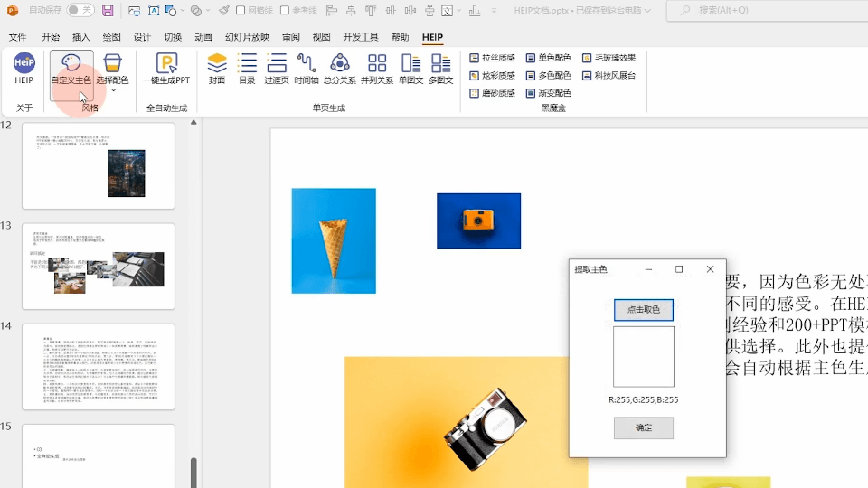Click the white color preview box
Screen dimensions: 868x488
[x=643, y=356]
